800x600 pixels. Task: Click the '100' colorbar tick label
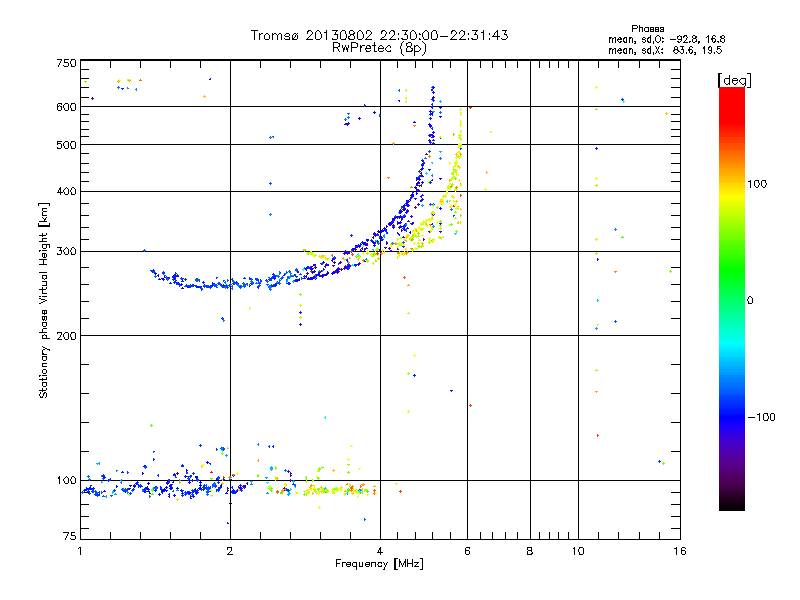757,184
